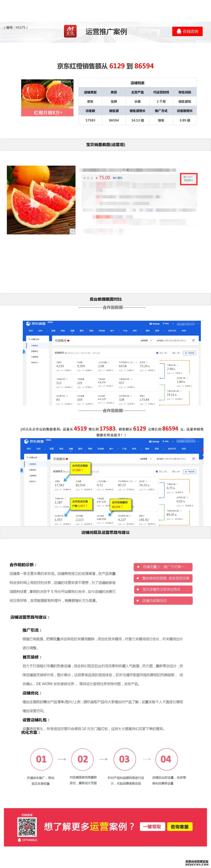
Task: Click the 麦佳 red logo icon
Action: click(70, 31)
